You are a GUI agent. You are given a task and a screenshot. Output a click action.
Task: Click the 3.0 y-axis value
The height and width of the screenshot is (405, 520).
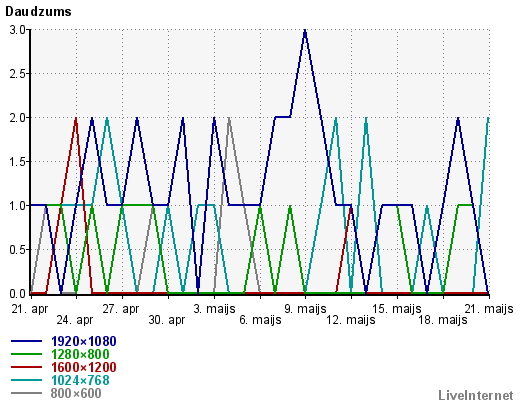click(17, 30)
